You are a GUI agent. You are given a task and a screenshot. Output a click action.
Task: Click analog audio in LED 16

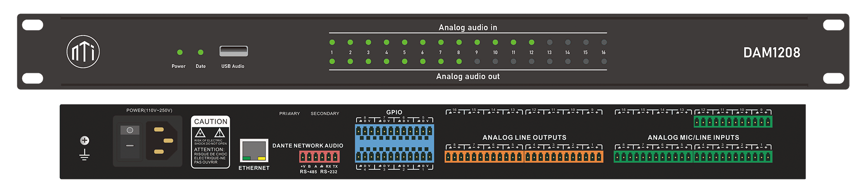[x=604, y=42]
